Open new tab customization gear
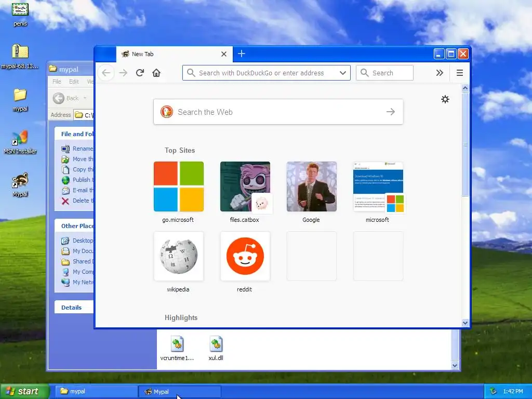Viewport: 532px width, 399px height. (x=445, y=99)
